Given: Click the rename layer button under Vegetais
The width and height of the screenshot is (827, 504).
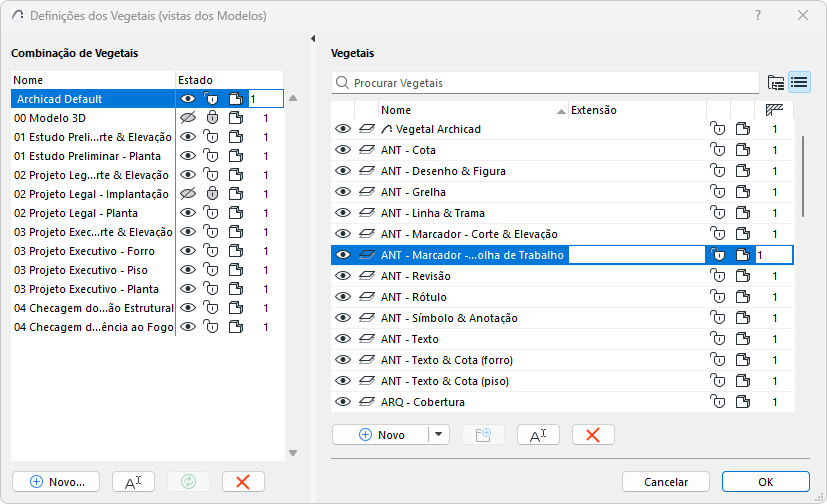Looking at the screenshot, I should point(538,435).
